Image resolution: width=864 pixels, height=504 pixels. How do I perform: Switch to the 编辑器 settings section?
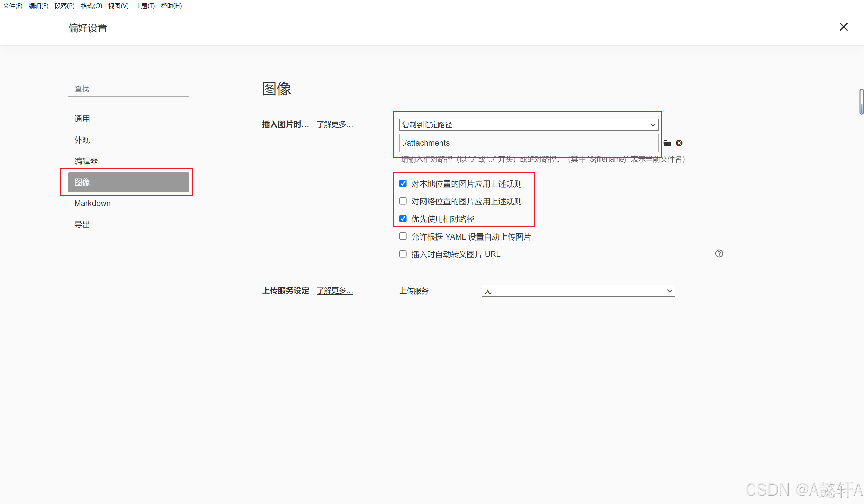point(86,161)
